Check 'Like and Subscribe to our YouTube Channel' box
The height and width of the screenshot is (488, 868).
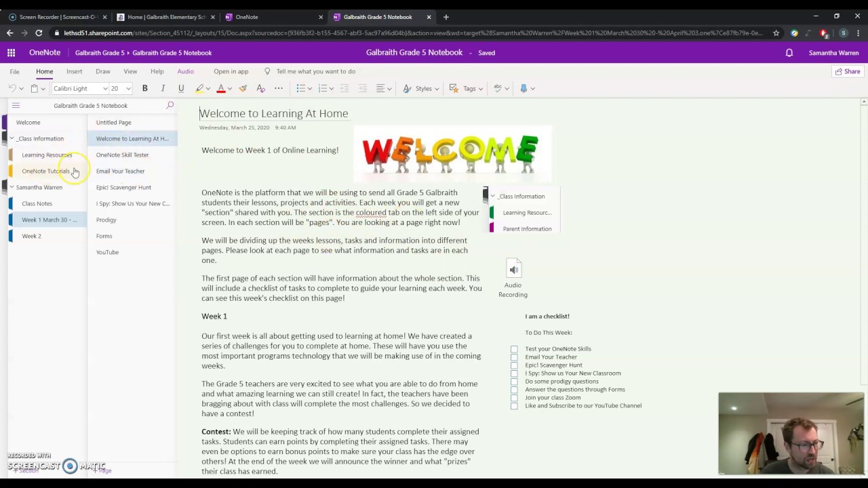[514, 406]
